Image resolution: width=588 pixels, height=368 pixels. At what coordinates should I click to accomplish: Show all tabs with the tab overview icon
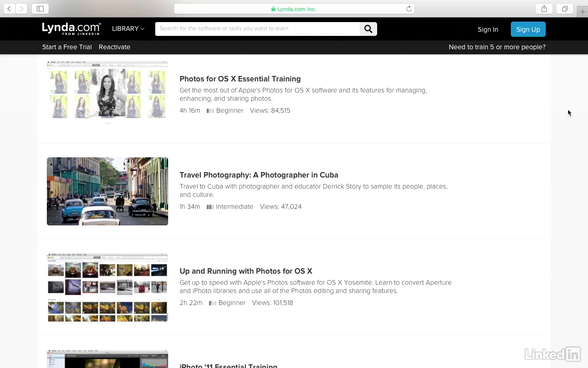pos(565,9)
